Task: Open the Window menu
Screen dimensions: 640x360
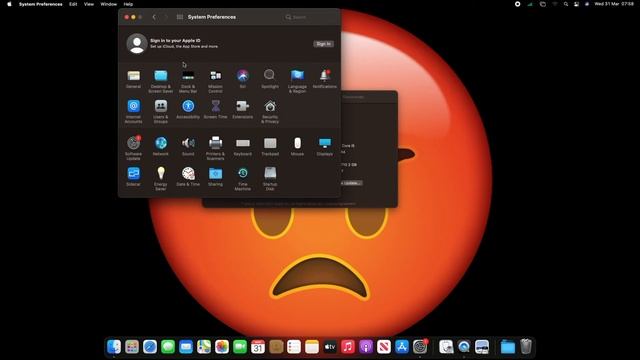Action: (109, 4)
